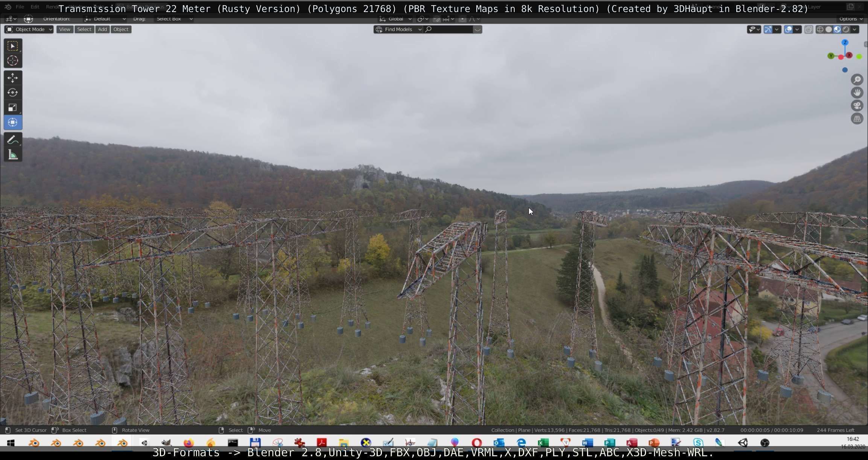Image resolution: width=868 pixels, height=460 pixels.
Task: Click the pan view hand icon
Action: pos(857,93)
